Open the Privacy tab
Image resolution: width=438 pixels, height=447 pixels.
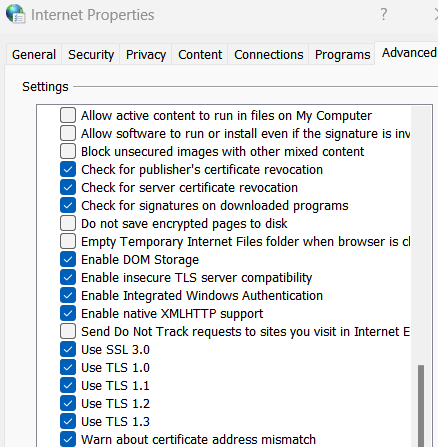tap(146, 55)
